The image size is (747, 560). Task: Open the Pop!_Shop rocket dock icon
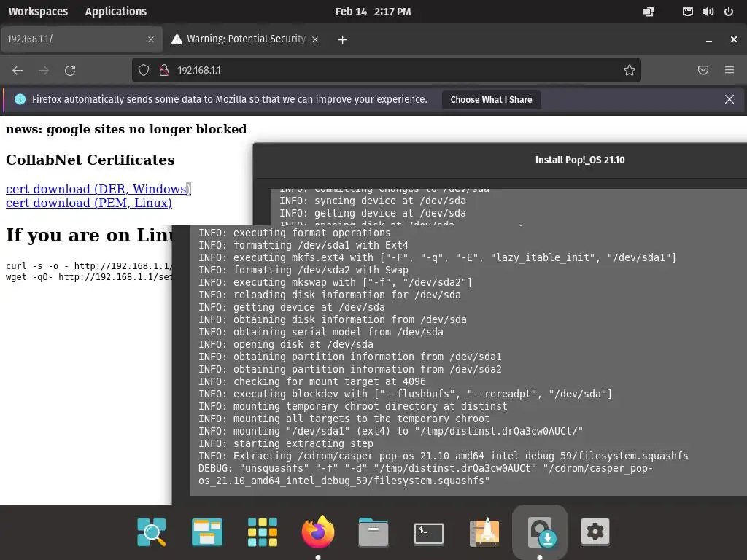pyautogui.click(x=484, y=532)
